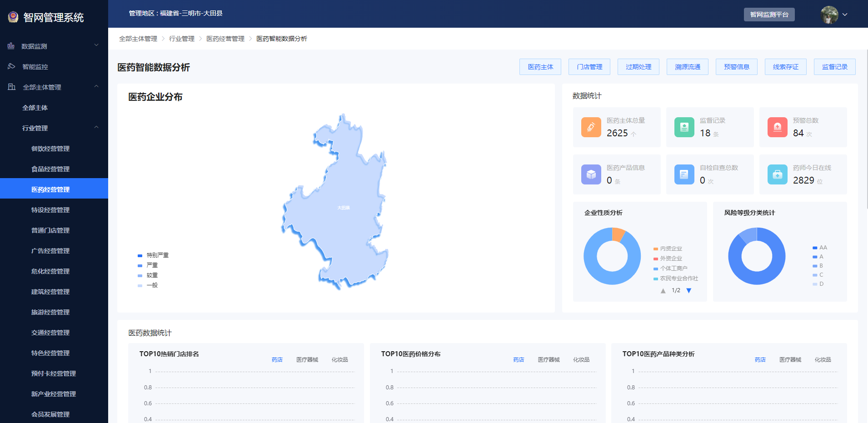Open the user avatar in the header
The height and width of the screenshot is (423, 868).
(829, 15)
